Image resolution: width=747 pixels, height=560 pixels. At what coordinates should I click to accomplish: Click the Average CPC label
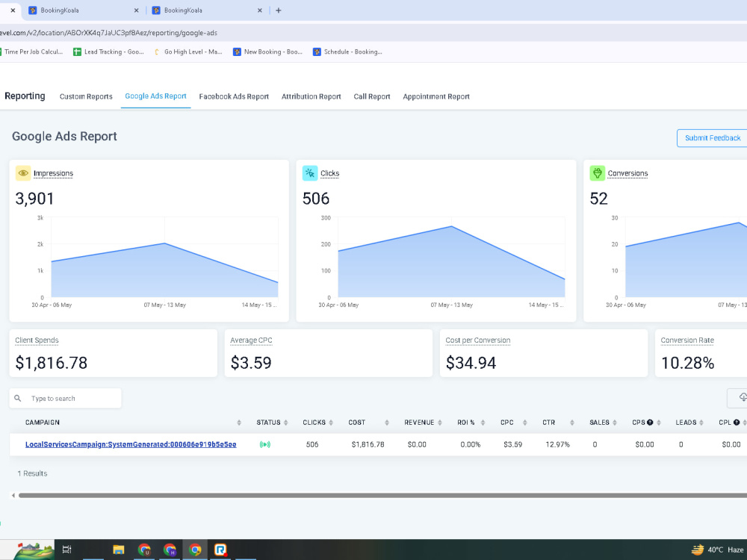(251, 340)
